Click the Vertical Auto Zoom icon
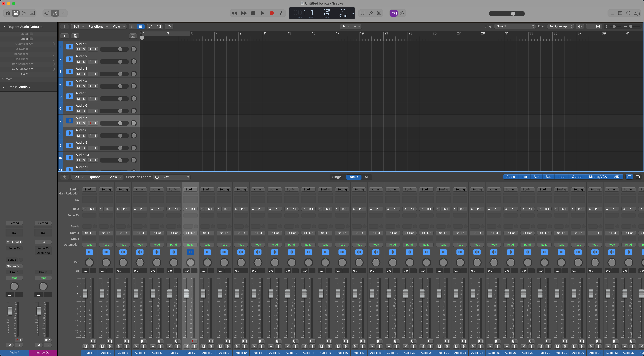Image resolution: width=644 pixels, height=356 pixels. 590,26
